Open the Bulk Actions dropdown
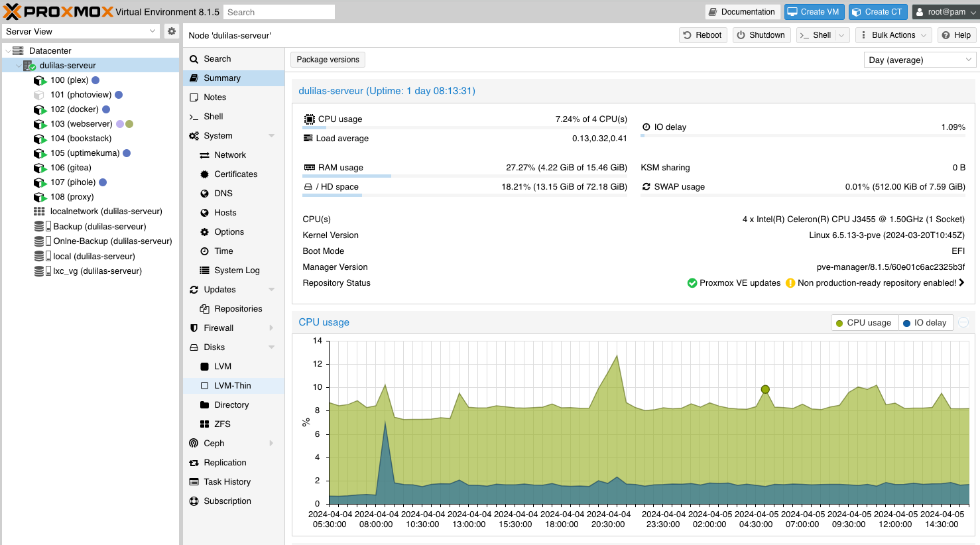This screenshot has width=980, height=545. point(893,35)
